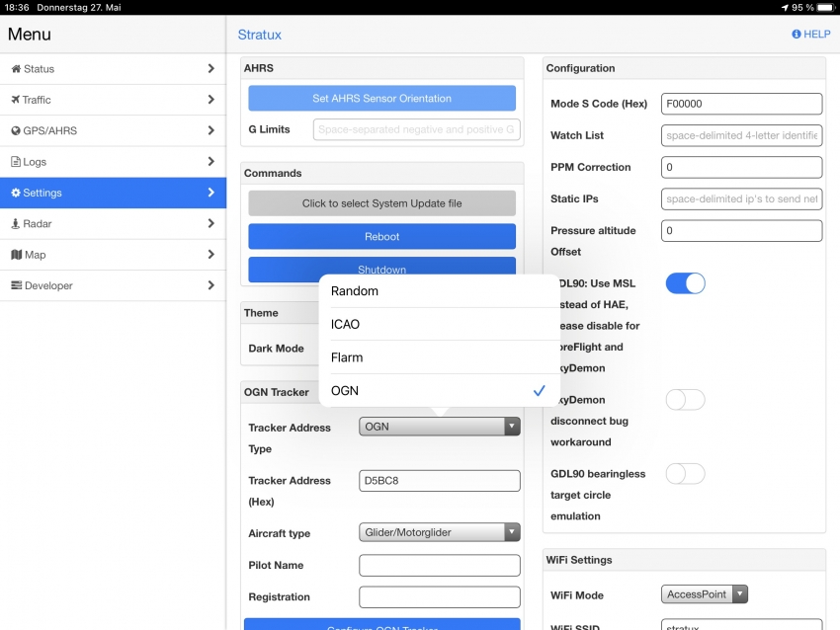Click the GPS/AHRS globe icon
This screenshot has height=630, width=840.
[x=16, y=130]
